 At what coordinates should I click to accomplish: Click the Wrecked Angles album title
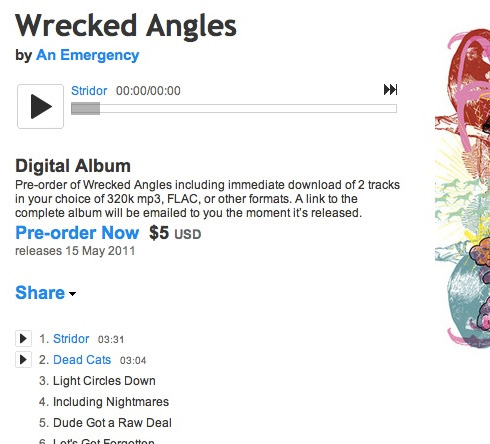click(126, 26)
